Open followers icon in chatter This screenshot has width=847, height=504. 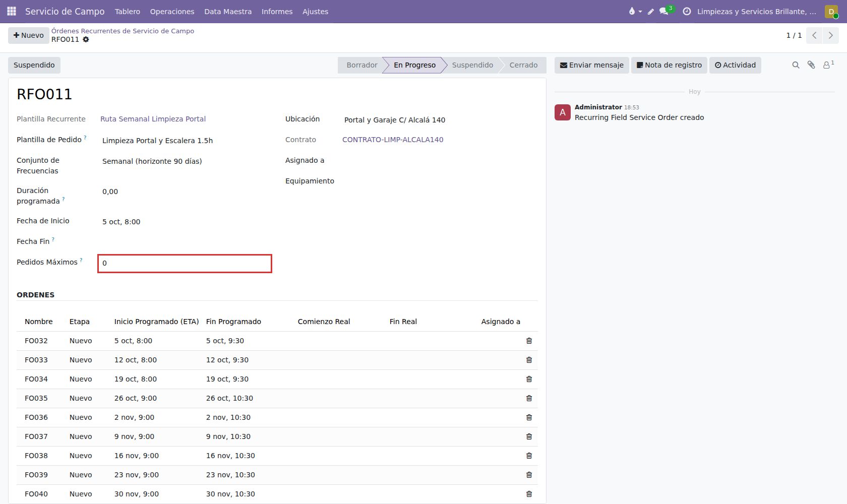click(828, 65)
